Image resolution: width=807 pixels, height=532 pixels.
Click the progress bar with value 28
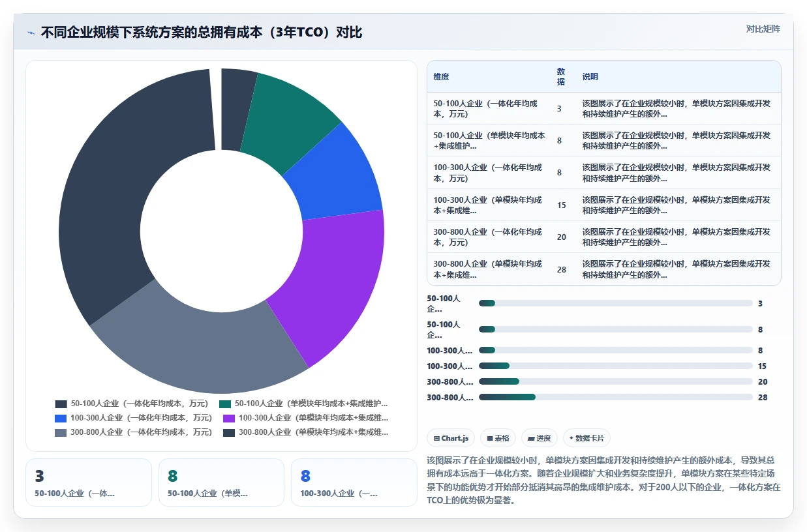click(616, 397)
